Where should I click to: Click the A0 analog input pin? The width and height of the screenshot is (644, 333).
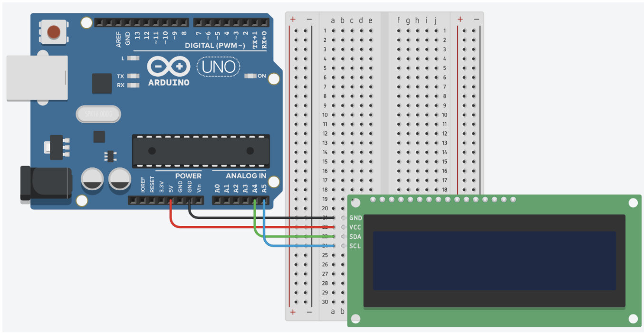point(217,201)
